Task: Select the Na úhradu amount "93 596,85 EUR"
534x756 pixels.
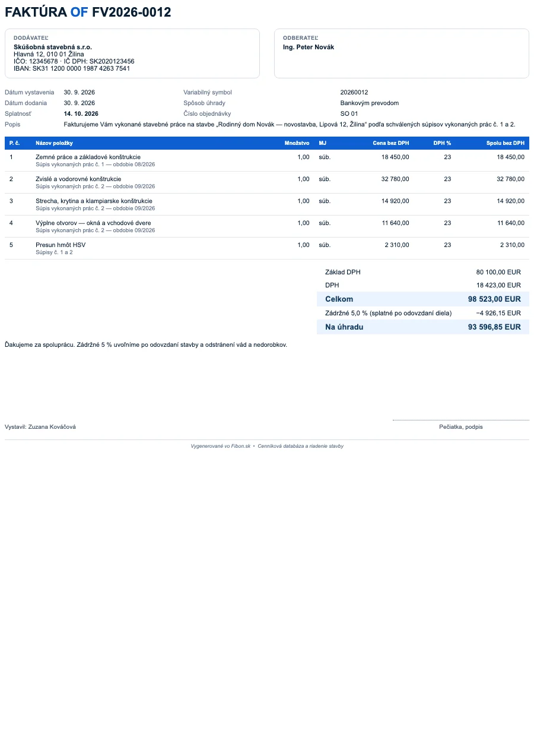Action: (494, 327)
